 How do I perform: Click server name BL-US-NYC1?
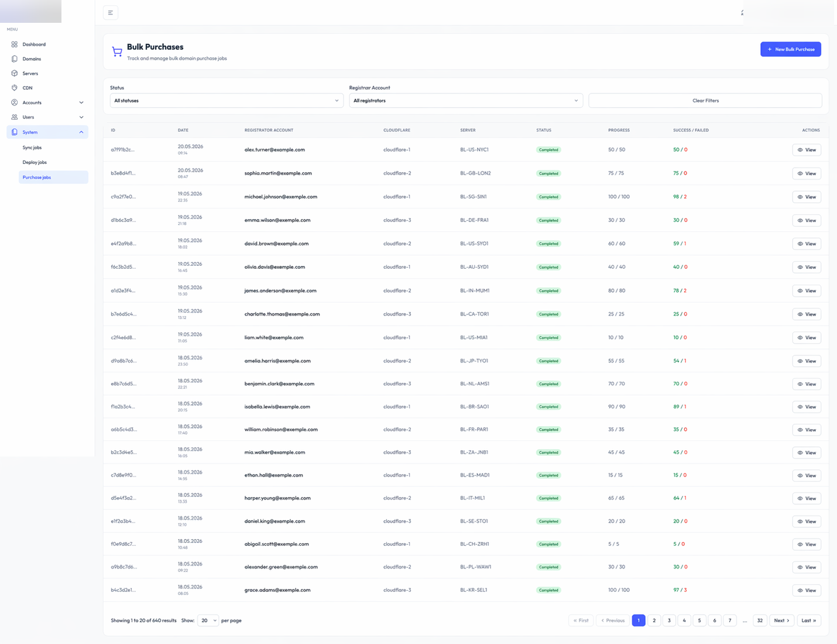tap(474, 150)
